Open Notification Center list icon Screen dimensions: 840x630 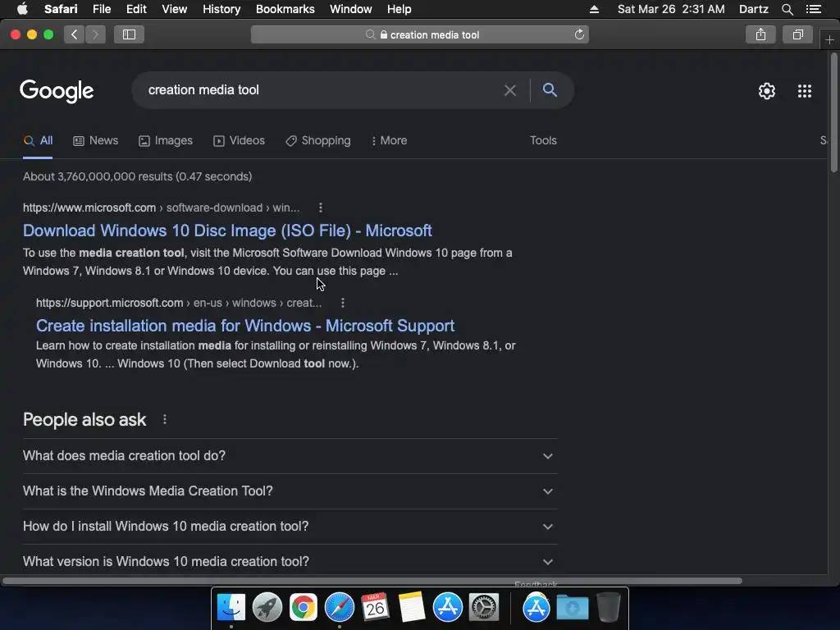(x=814, y=9)
